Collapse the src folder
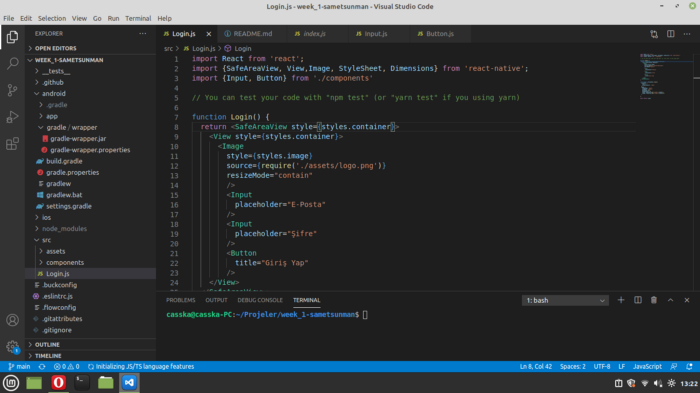Image resolution: width=700 pixels, height=393 pixels. tap(91, 240)
